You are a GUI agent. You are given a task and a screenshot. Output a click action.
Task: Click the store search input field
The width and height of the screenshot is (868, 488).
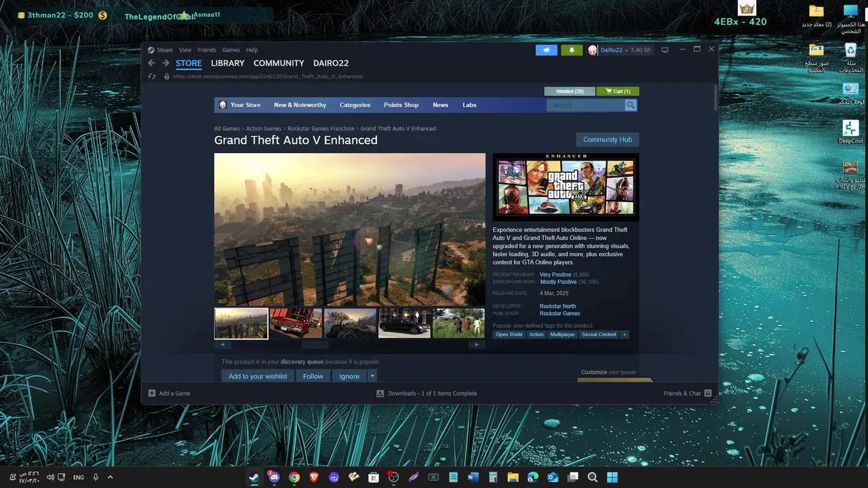pos(585,105)
